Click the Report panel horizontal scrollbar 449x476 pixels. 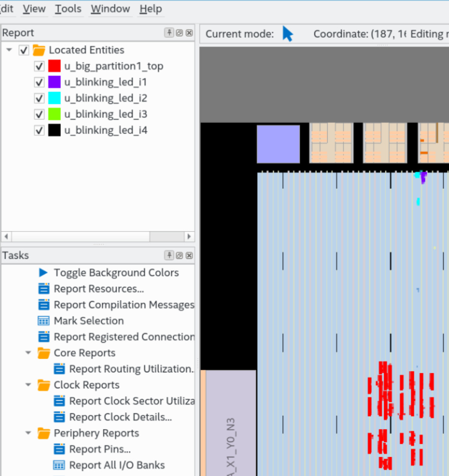[x=80, y=236]
